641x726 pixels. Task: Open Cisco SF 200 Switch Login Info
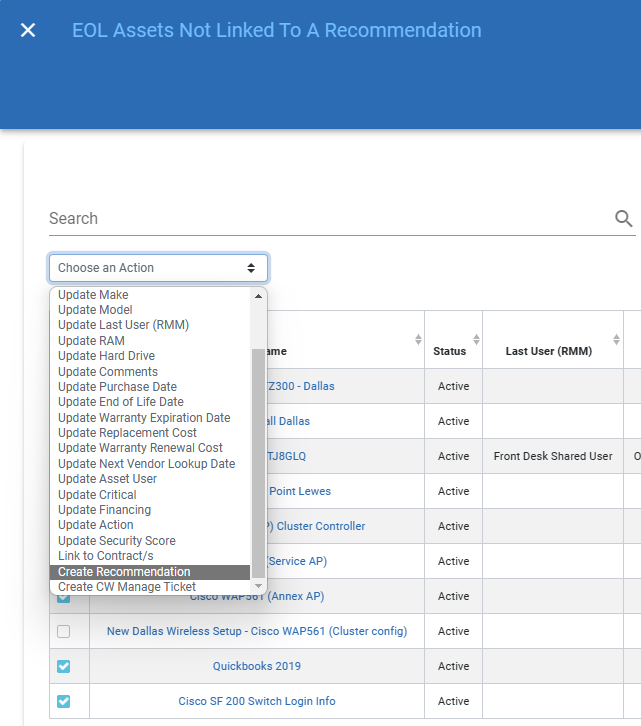(x=257, y=701)
